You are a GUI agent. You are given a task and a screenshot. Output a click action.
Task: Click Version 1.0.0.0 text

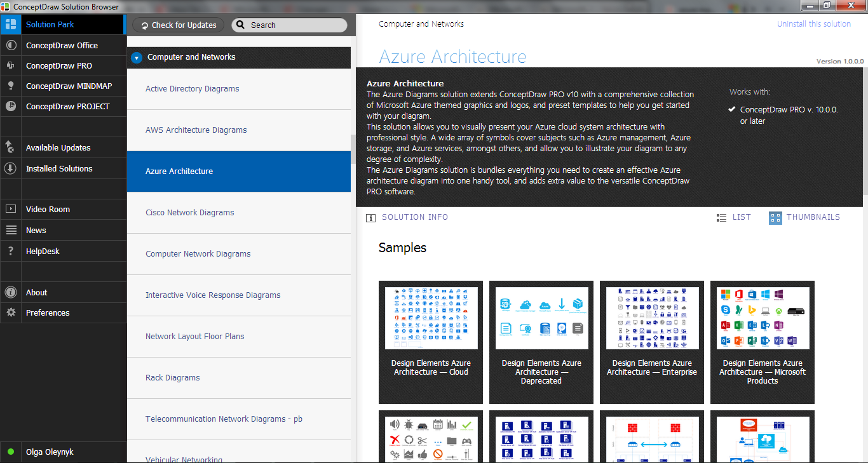(x=840, y=62)
